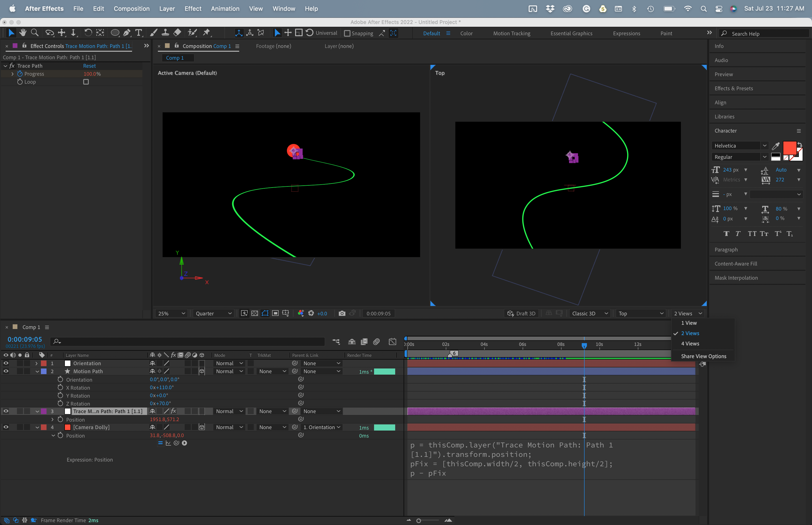Viewport: 812px width, 525px height.
Task: Open the magnification 25% dropdown
Action: 170,313
